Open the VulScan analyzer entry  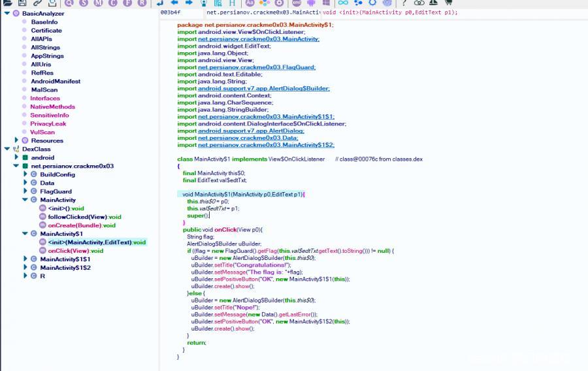coord(42,132)
